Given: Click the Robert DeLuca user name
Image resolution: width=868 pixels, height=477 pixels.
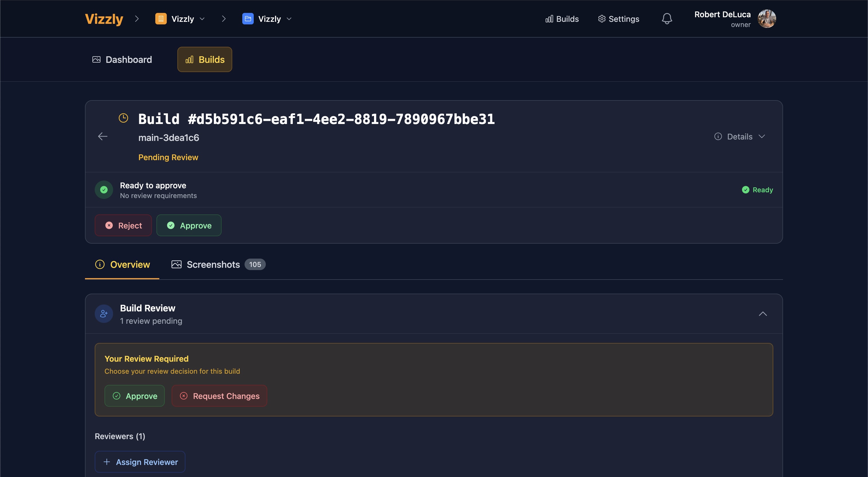Looking at the screenshot, I should click(x=722, y=14).
